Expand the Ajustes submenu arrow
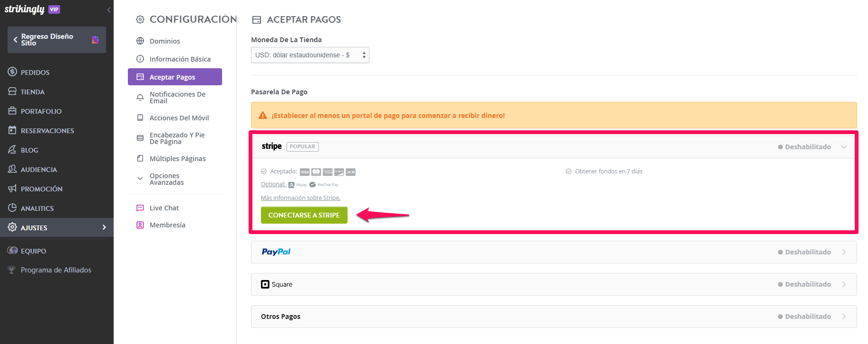Viewport: 868px width, 344px height. click(104, 227)
